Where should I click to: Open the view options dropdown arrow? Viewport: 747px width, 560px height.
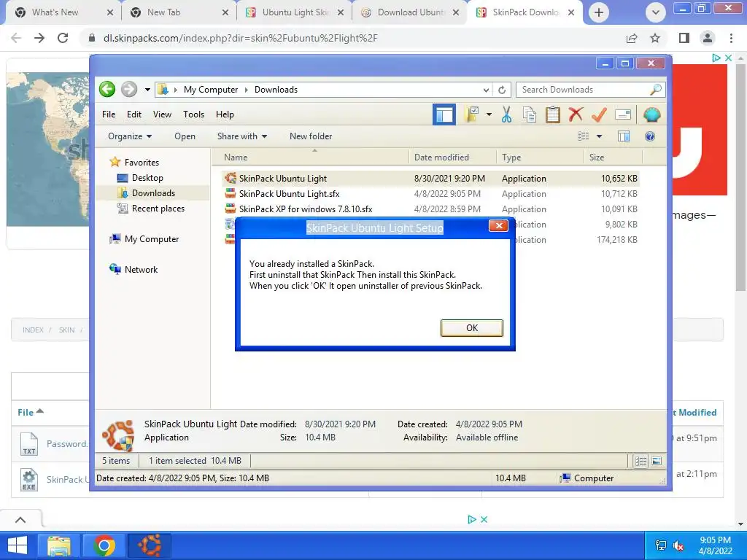[600, 136]
